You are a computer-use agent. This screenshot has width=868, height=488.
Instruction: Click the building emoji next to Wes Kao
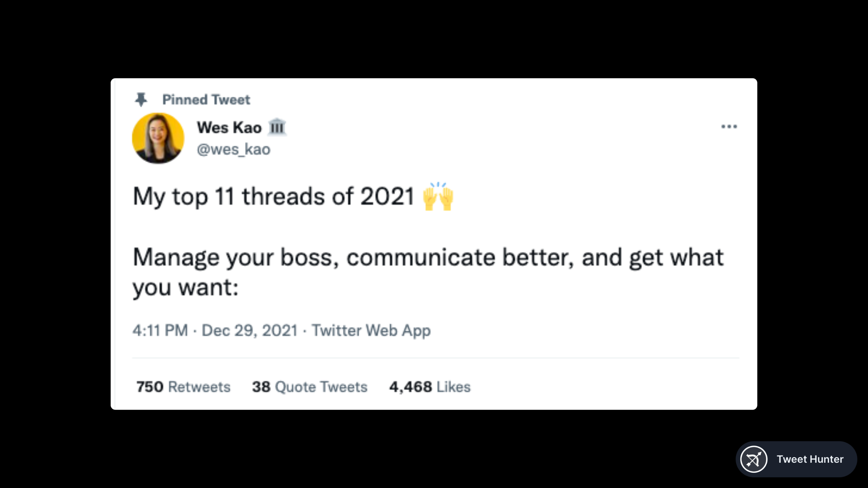coord(277,127)
